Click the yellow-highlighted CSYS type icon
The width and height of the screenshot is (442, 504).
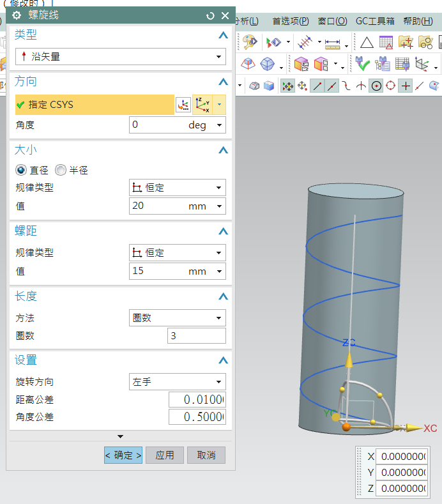[203, 105]
